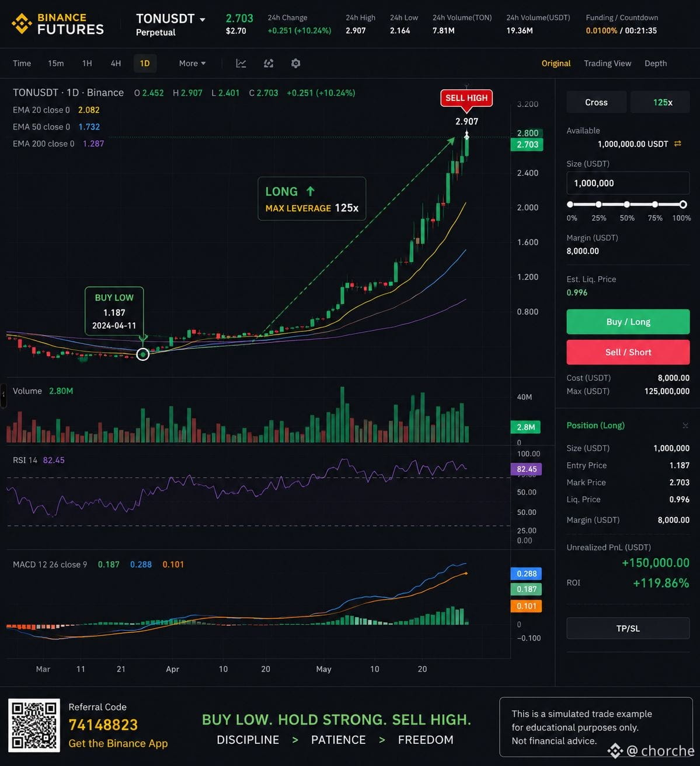Click the volume 2.8M axis tag
Screen dimensions: 700x766
[x=526, y=427]
